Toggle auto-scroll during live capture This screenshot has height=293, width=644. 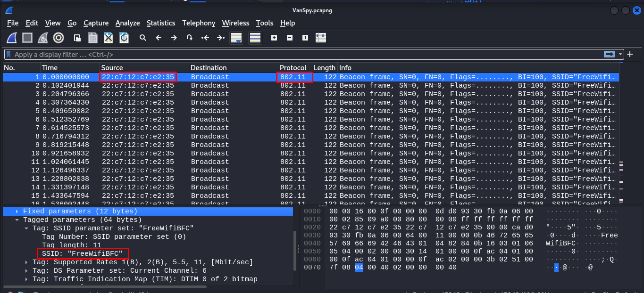coord(236,38)
